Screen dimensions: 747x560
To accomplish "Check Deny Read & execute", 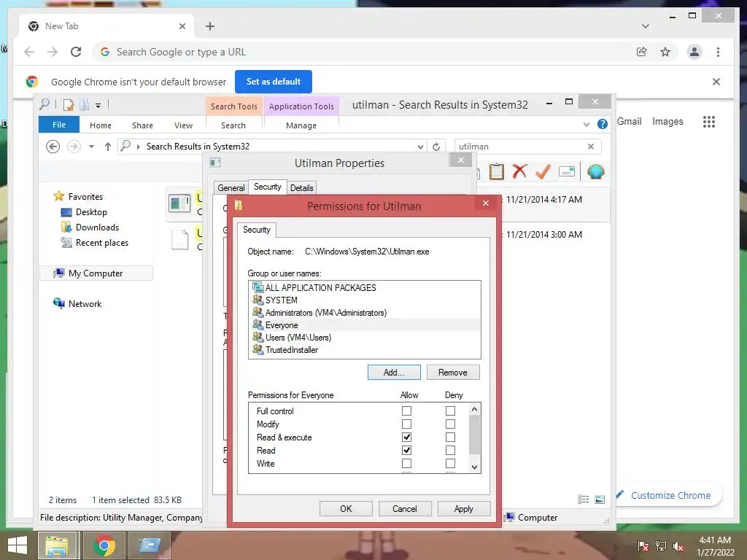I will coord(450,437).
